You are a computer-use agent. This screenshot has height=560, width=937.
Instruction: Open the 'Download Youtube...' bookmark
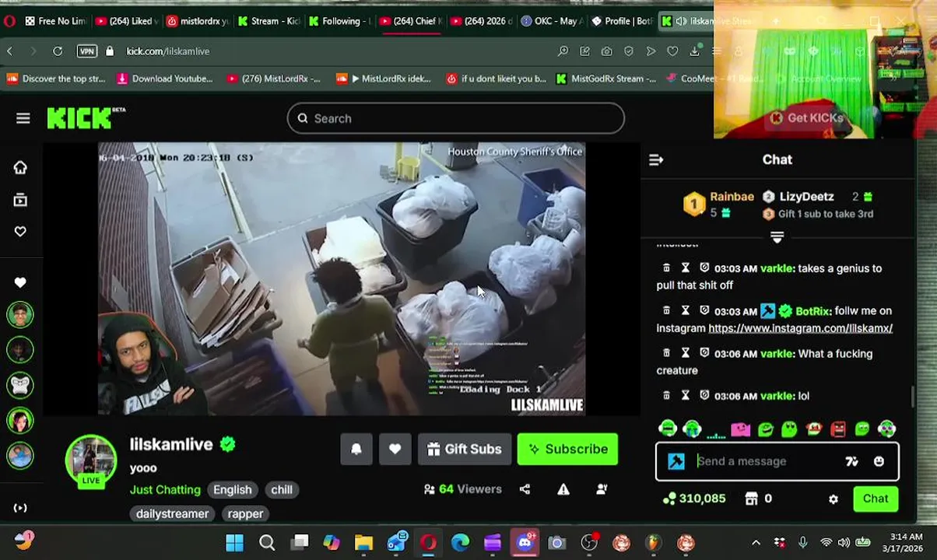coord(164,79)
